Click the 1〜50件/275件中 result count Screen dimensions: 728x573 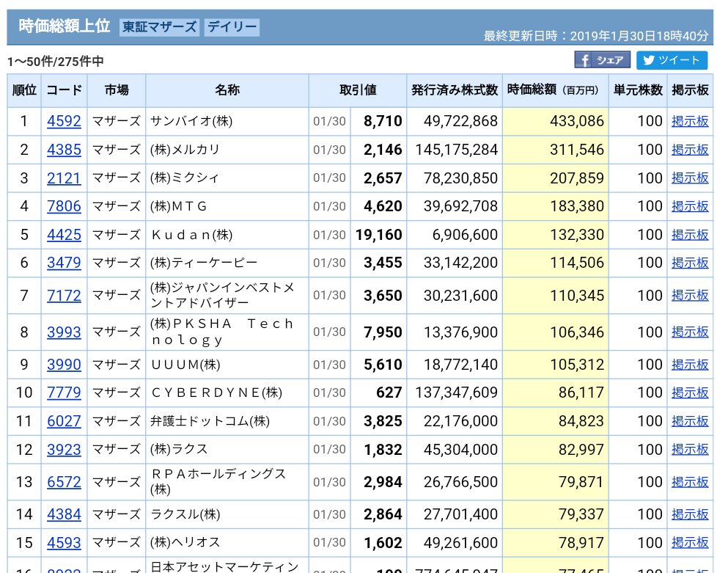[56, 62]
